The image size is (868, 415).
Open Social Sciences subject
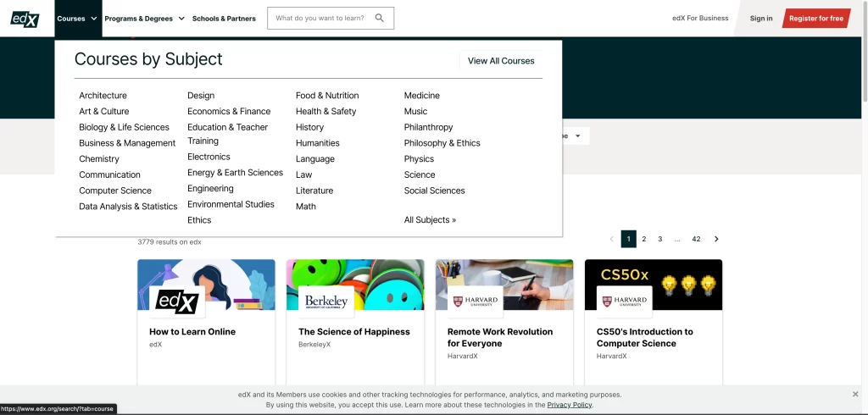click(x=435, y=191)
